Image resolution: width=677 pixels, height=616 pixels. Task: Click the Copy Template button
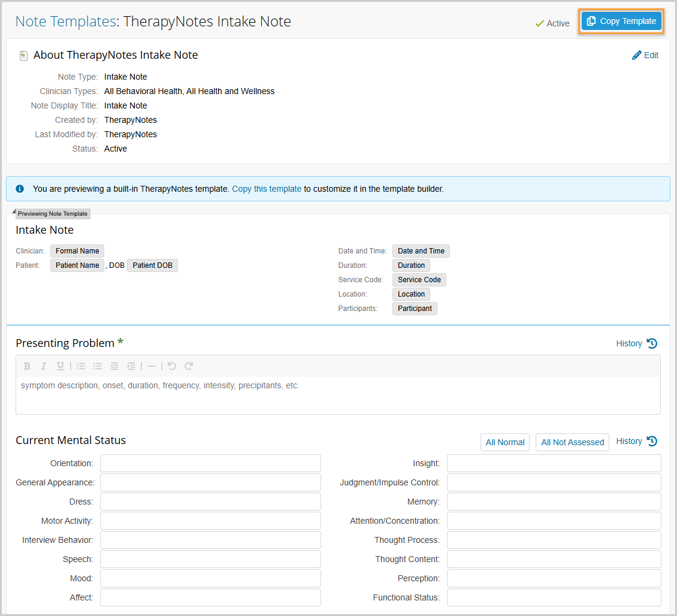(x=621, y=21)
